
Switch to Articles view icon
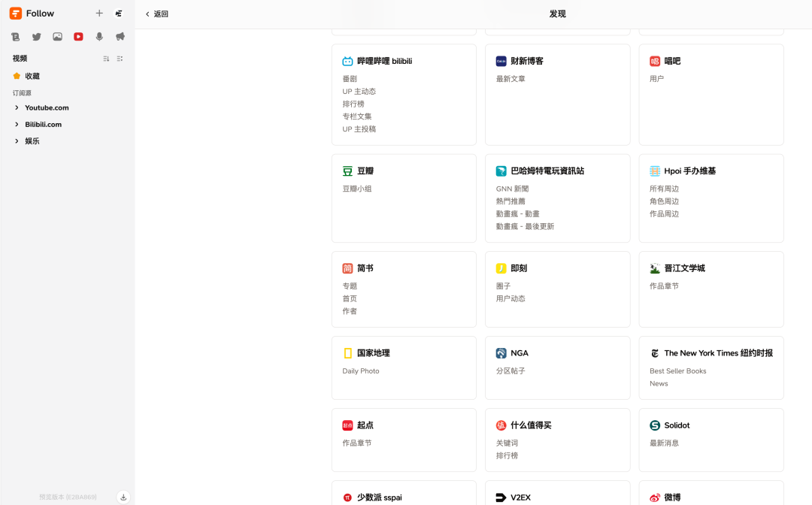16,37
